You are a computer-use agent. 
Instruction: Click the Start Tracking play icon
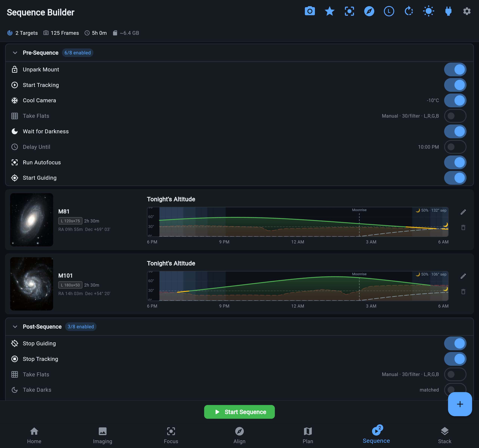15,85
